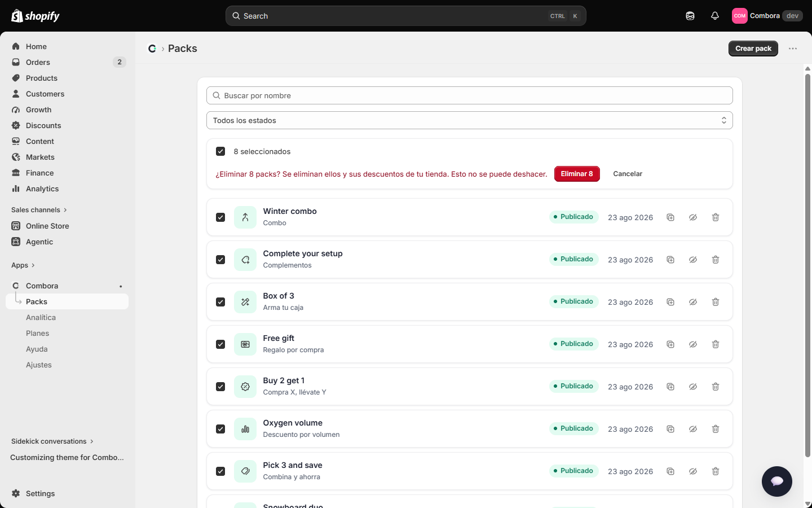Open 'Customizing theme for Combo...' conversation
This screenshot has height=508, width=812.
(67, 457)
